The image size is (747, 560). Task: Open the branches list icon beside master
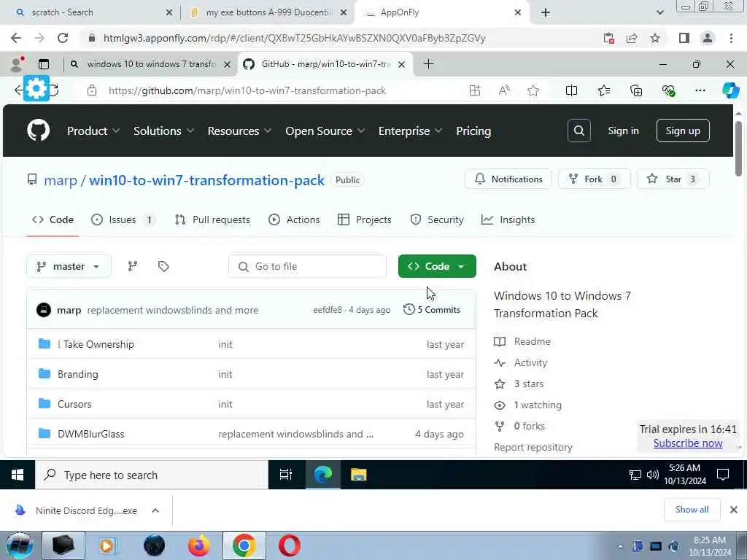[x=133, y=266]
